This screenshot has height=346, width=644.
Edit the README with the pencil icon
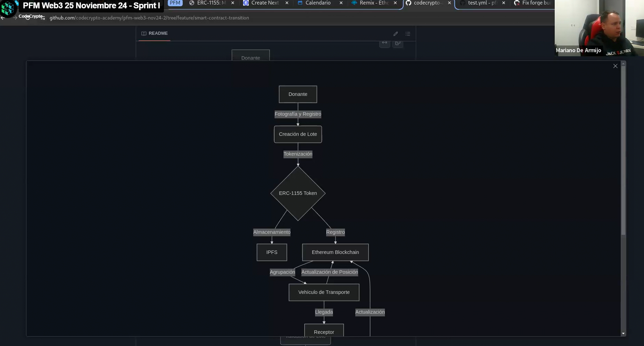tap(396, 34)
